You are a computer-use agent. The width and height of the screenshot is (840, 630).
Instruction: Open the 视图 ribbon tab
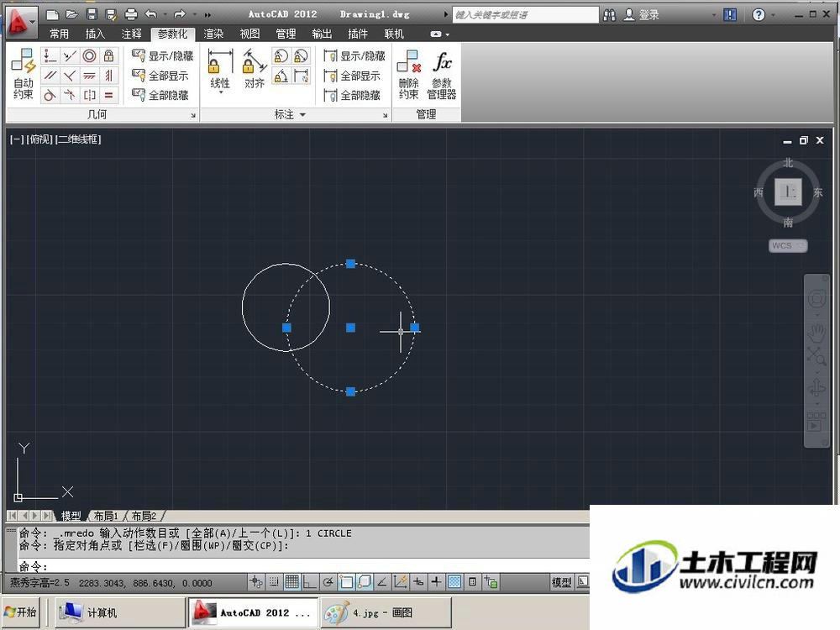click(249, 34)
